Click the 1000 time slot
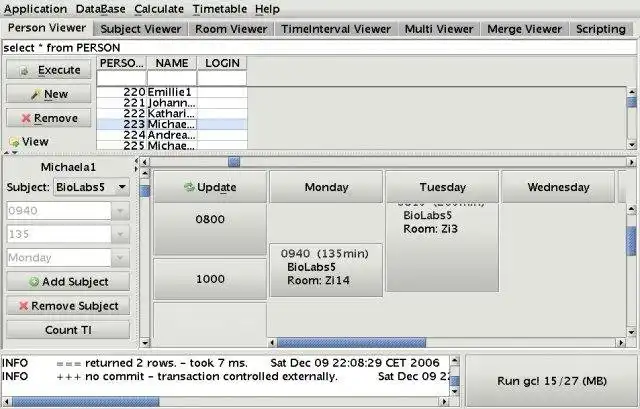The width and height of the screenshot is (640, 409). (210, 279)
